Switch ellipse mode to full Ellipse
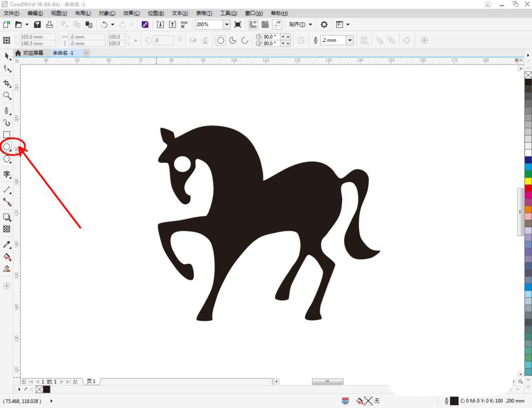This screenshot has height=408, width=532. coord(221,40)
